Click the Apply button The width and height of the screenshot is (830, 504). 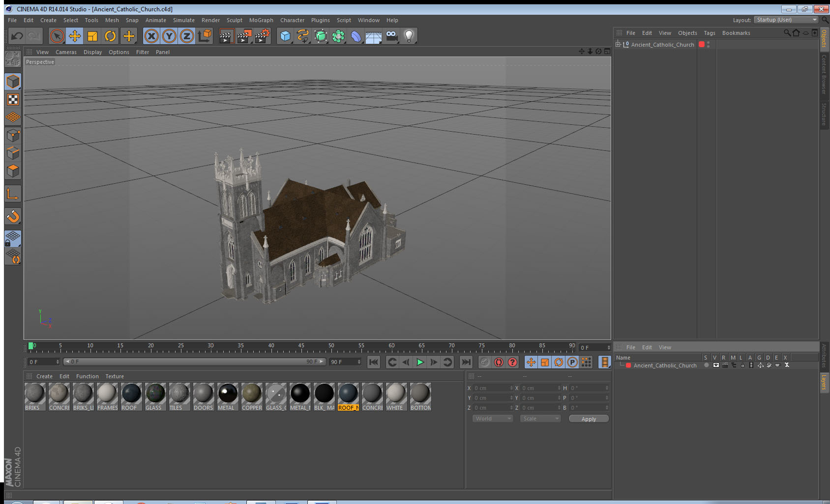589,419
